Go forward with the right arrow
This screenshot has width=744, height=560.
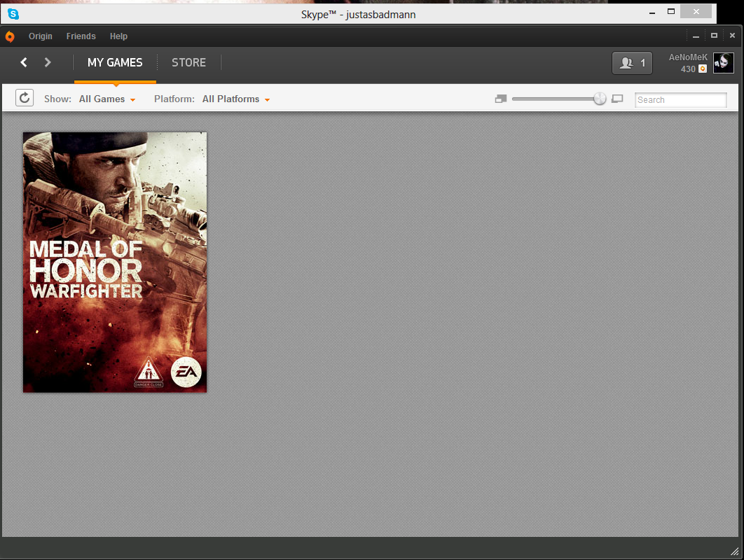point(48,62)
